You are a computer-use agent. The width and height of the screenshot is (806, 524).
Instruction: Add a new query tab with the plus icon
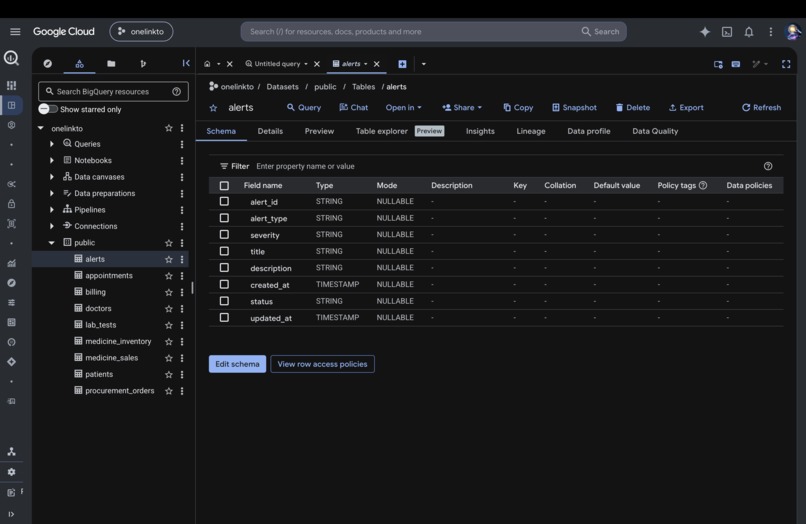click(x=402, y=64)
